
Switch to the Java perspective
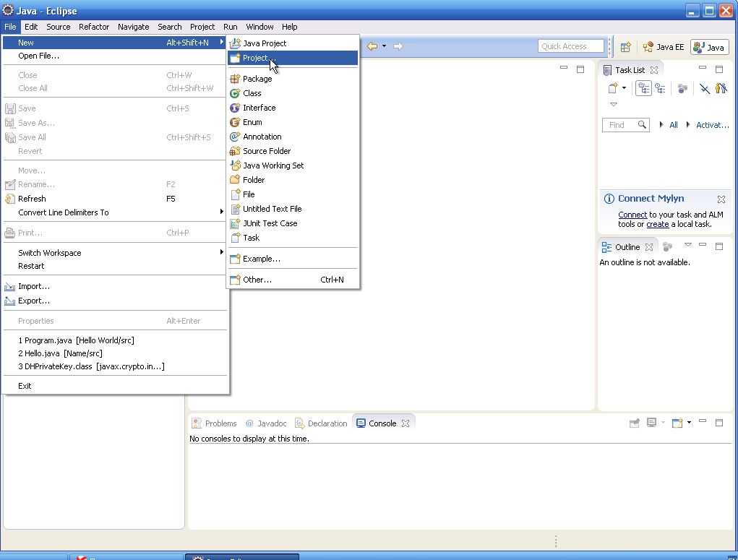click(x=710, y=47)
